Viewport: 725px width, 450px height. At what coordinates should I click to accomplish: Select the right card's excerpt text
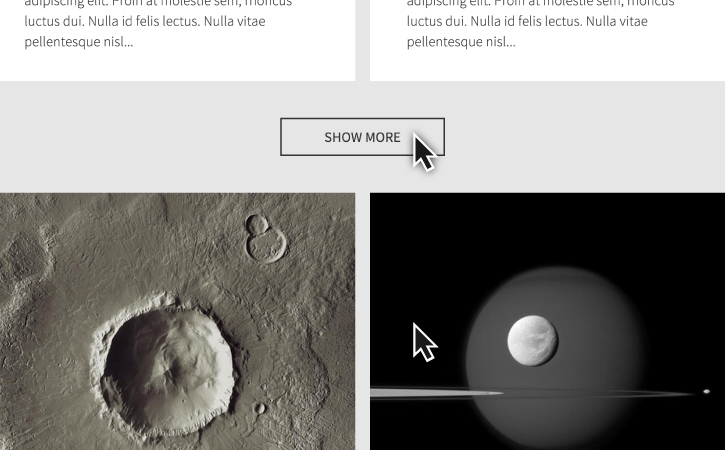(541, 22)
